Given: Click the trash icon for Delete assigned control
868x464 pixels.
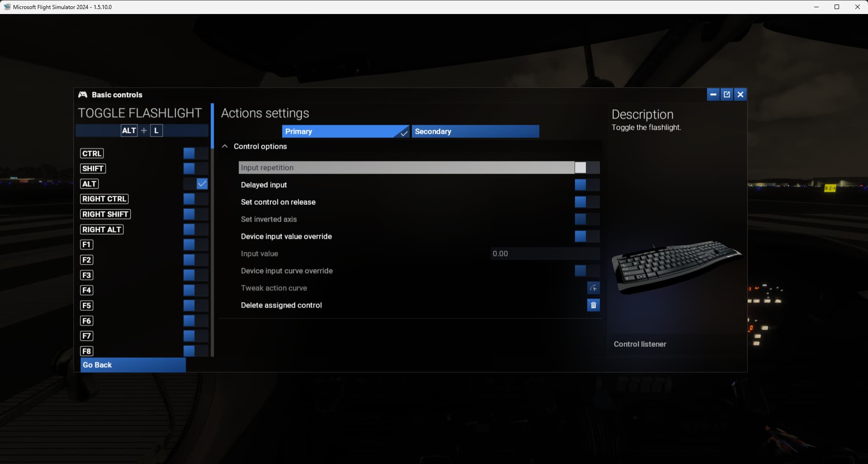Looking at the screenshot, I should coord(593,305).
